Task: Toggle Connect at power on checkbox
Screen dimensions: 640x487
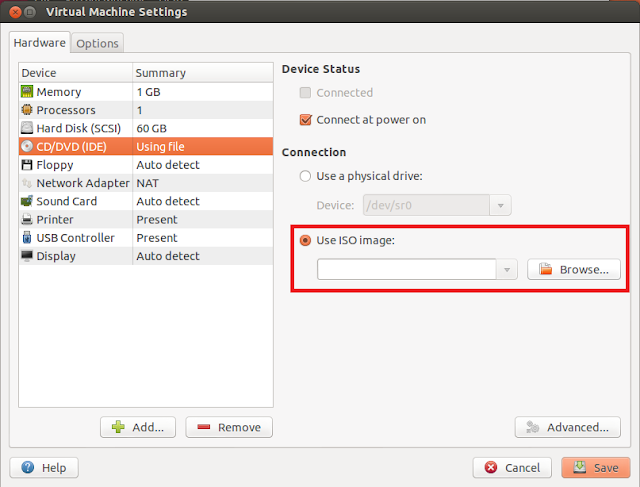Action: pyautogui.click(x=306, y=120)
